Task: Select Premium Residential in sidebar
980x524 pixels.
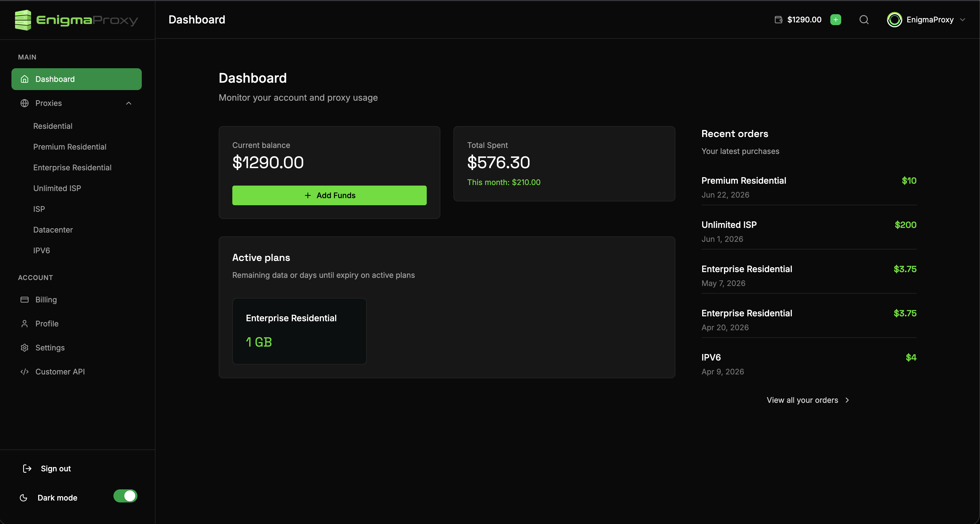Action: pos(70,147)
